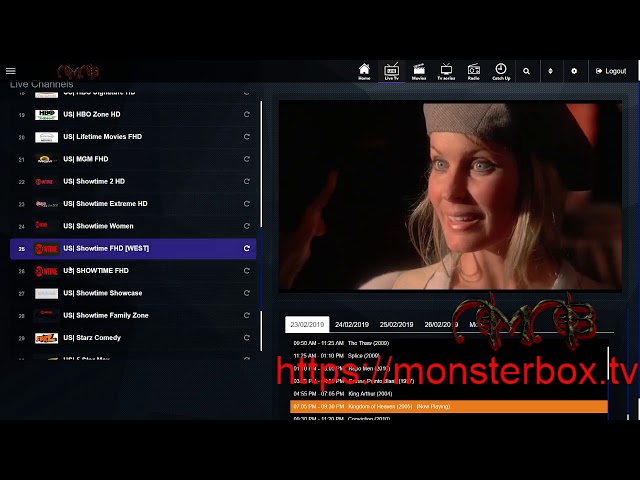
Task: Select US| MGM FHD channel
Action: coord(133,159)
